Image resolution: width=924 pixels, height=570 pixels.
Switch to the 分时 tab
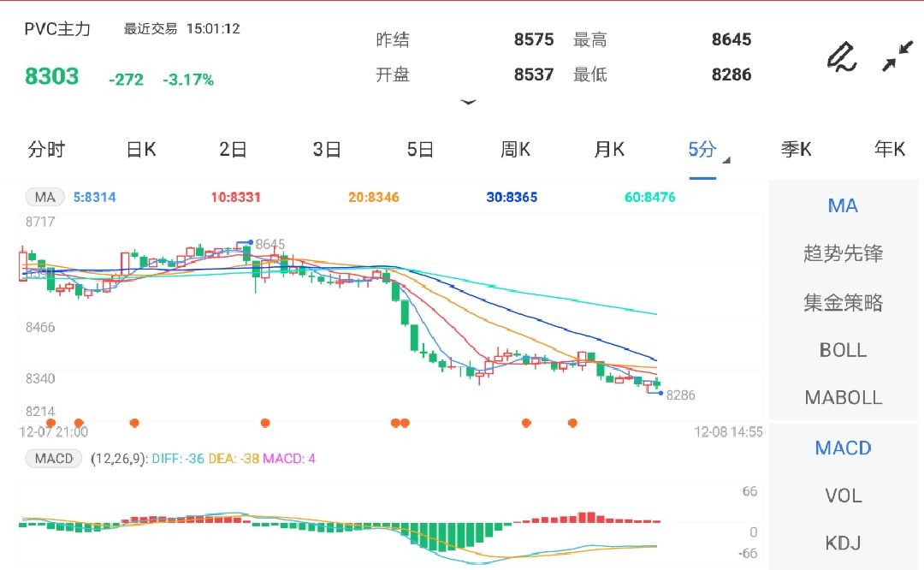(46, 149)
